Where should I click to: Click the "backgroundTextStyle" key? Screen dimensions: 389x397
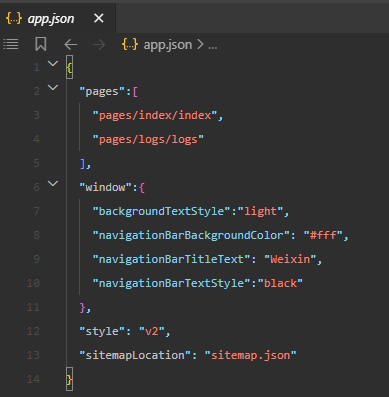162,211
